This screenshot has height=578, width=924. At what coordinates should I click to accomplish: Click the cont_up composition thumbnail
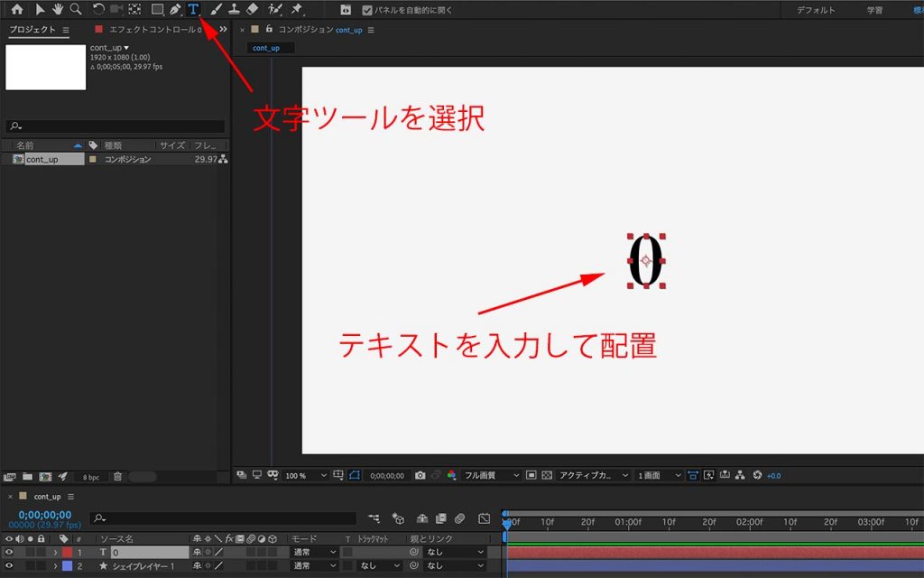tap(45, 68)
